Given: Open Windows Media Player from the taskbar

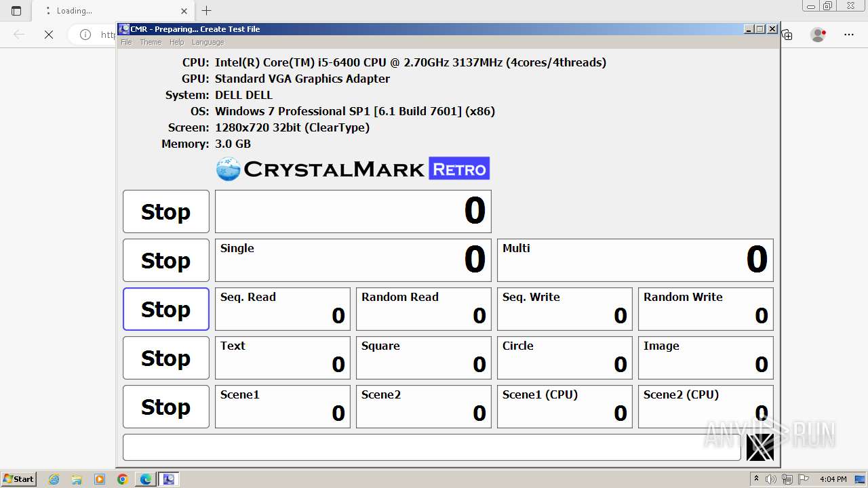Looking at the screenshot, I should point(100,479).
